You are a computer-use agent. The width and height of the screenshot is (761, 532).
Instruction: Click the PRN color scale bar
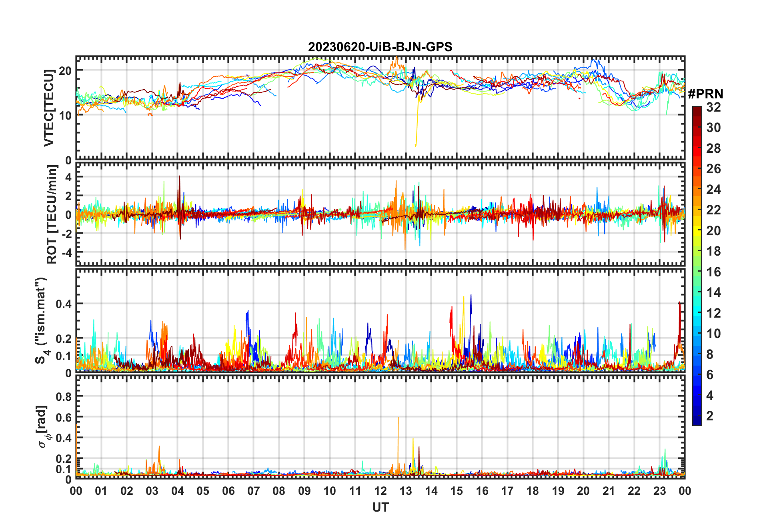(x=697, y=266)
